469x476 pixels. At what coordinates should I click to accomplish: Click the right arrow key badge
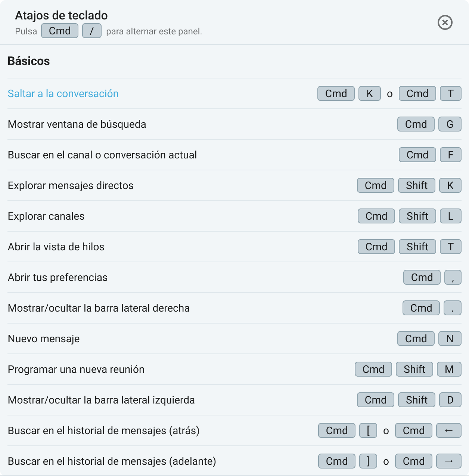pyautogui.click(x=448, y=461)
